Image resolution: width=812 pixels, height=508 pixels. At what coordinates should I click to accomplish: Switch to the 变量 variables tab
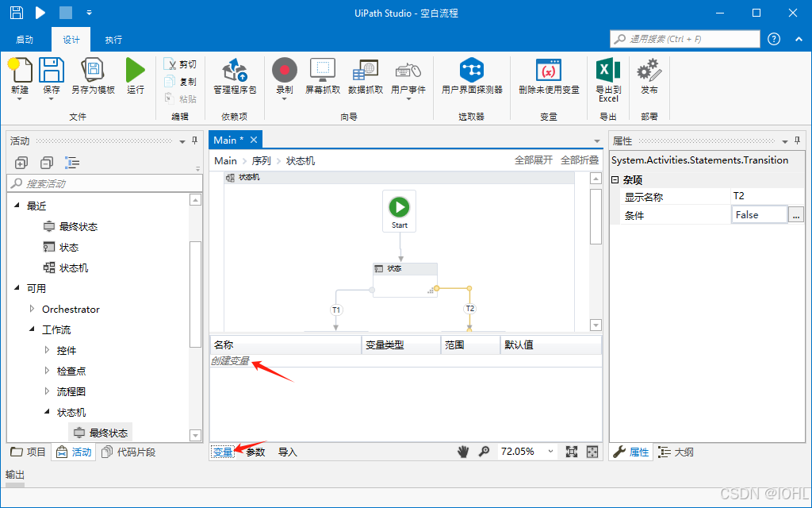[x=223, y=452]
